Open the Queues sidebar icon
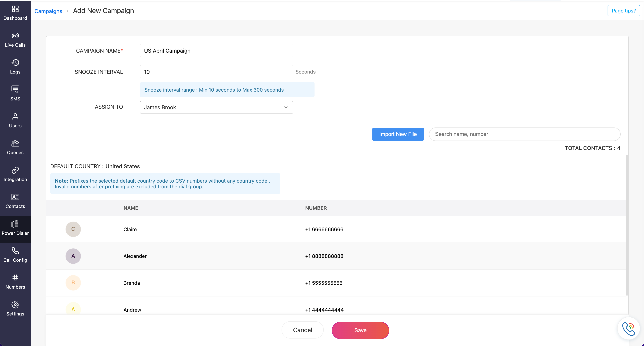Screen dimensions: 644x346 15,143
